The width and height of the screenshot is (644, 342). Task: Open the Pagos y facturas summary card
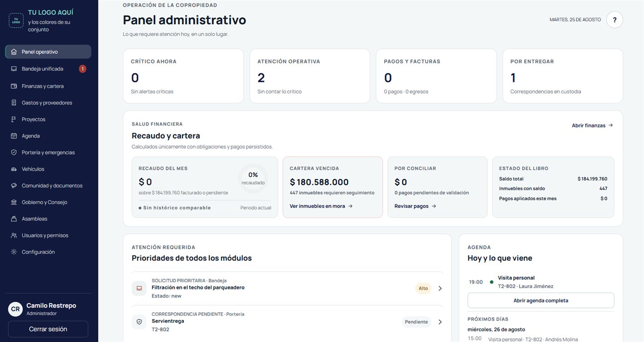(x=436, y=76)
